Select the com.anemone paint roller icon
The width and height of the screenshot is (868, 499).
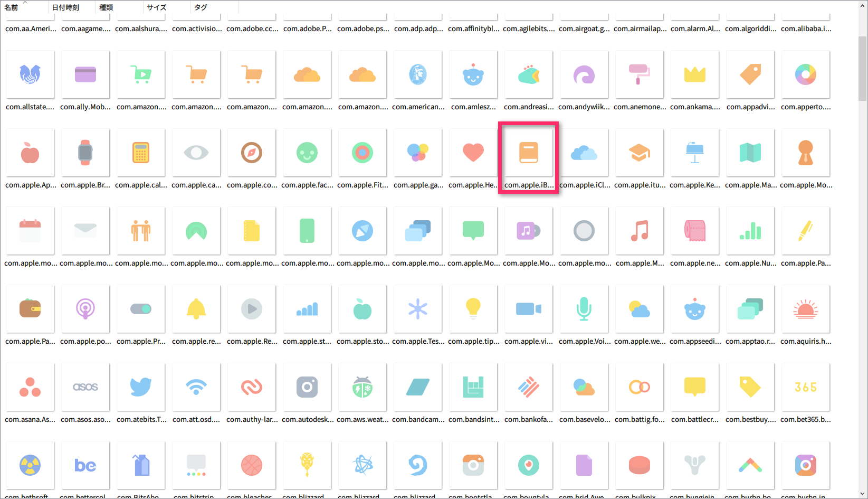click(640, 74)
